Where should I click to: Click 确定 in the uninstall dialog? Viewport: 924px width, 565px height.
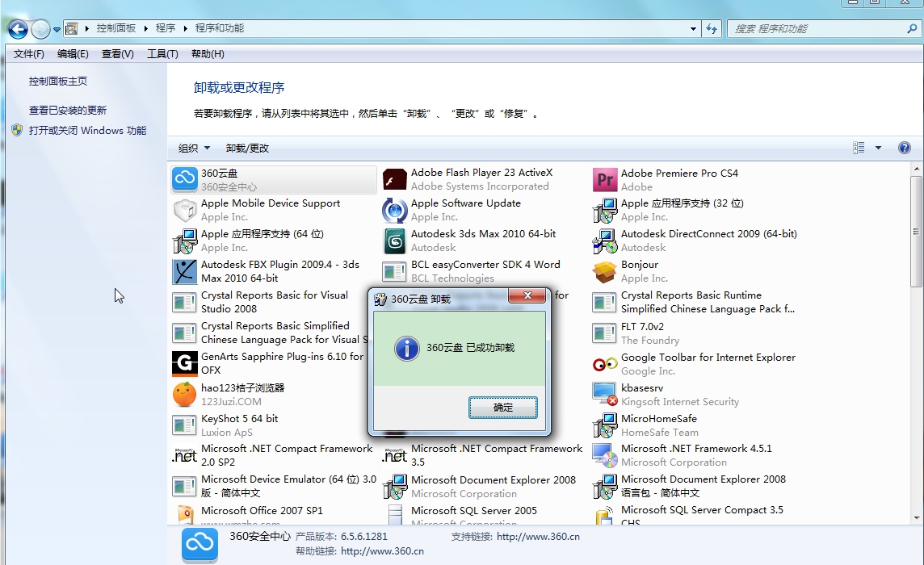502,407
